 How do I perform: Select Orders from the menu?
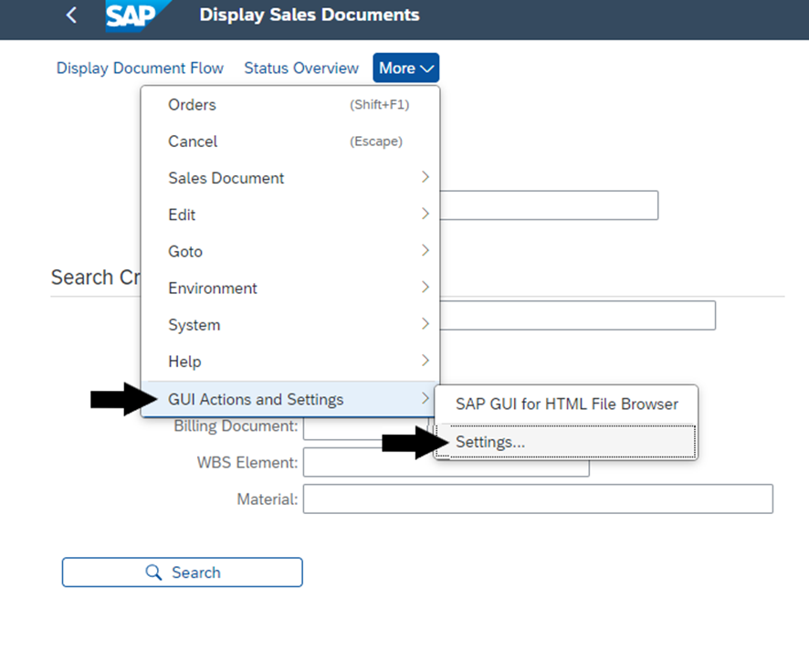point(290,105)
